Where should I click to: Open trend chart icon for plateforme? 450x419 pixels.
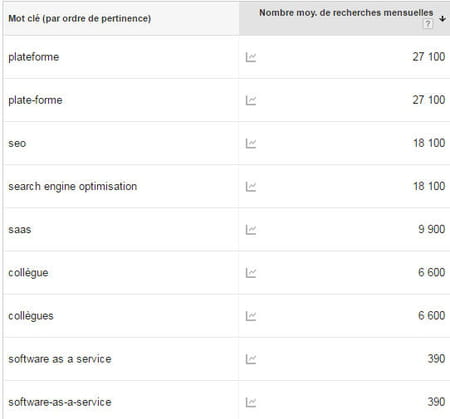click(251, 57)
